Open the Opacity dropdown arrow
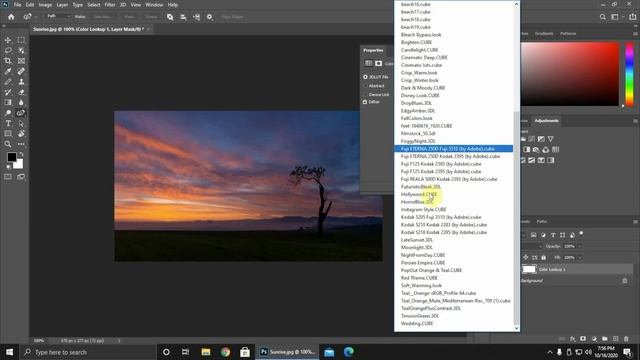Viewport: 640px width, 360px height. 580,246
